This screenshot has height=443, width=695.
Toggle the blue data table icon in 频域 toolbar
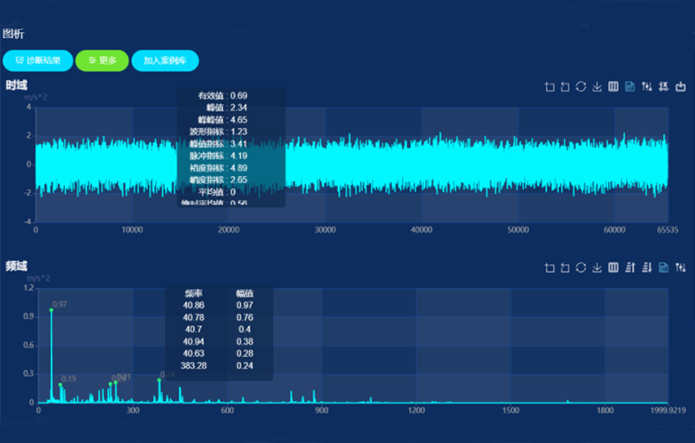tap(664, 268)
